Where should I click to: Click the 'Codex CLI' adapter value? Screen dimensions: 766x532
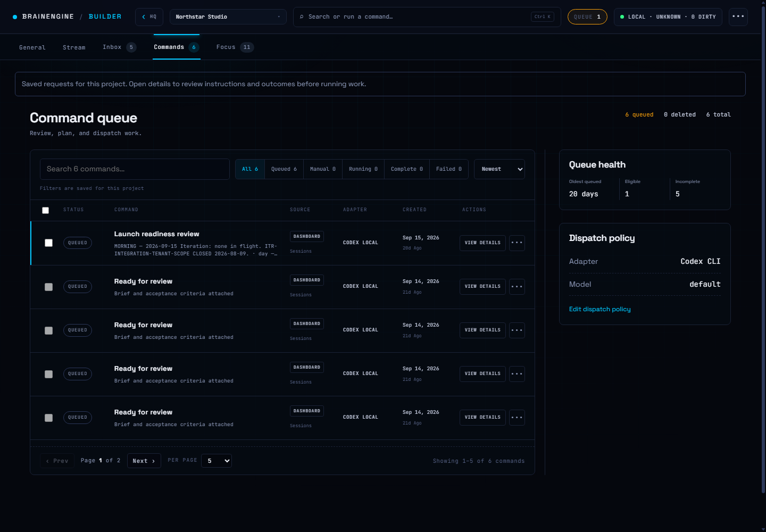tap(701, 262)
